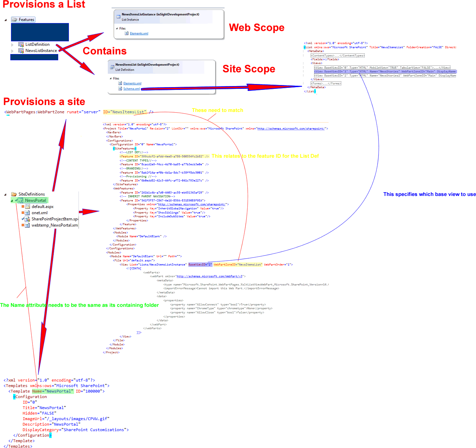476x448 pixels.
Task: Click the NewsPortal site definition icon
Action: point(21,200)
